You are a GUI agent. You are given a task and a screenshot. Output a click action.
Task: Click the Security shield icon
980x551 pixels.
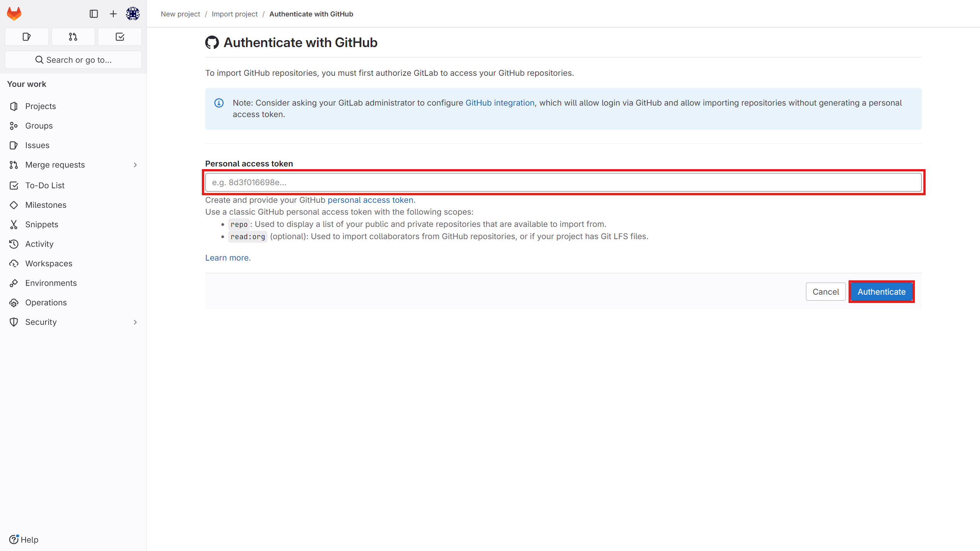14,322
